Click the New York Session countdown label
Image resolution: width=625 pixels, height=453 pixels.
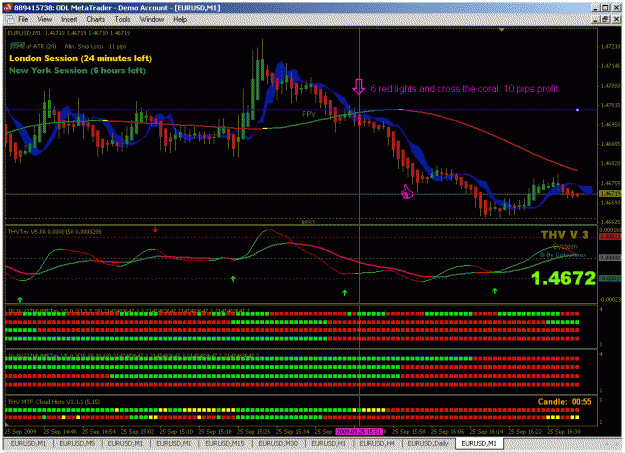point(77,71)
